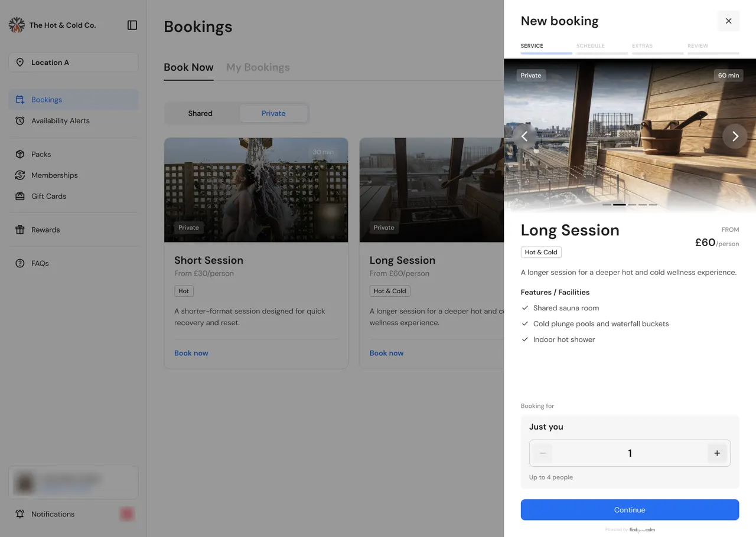The image size is (756, 537).
Task: Select the SCHEDULE step in the booking progress
Action: [x=602, y=48]
